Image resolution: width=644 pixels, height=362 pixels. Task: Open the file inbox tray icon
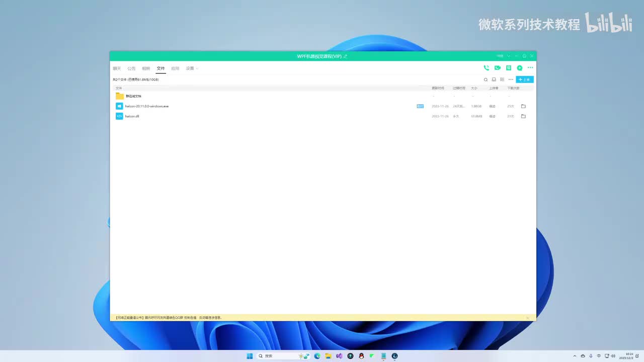point(494,79)
